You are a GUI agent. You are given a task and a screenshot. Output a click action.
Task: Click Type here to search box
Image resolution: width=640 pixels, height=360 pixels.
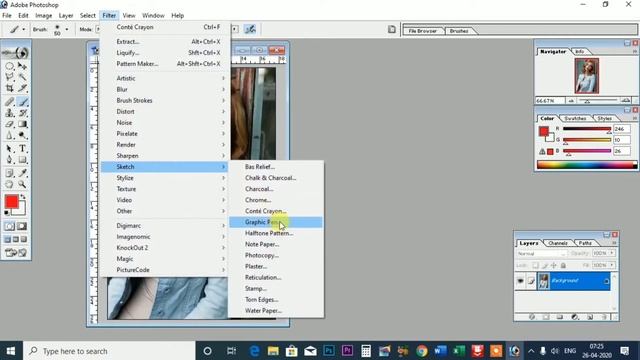coord(109,351)
